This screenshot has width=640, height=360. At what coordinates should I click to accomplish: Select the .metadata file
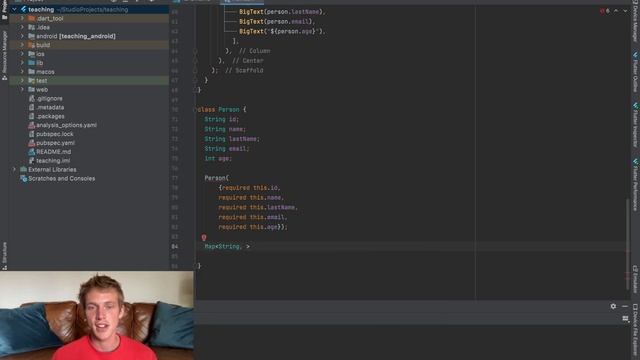pos(50,107)
